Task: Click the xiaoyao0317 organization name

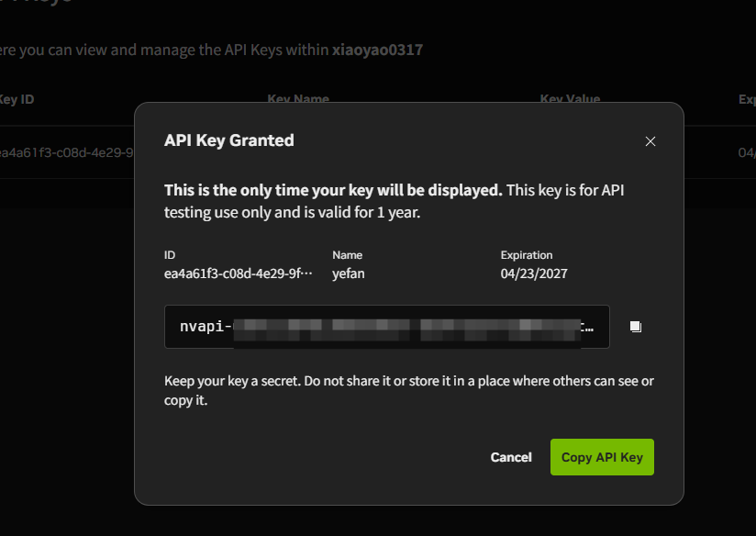Action: click(377, 50)
